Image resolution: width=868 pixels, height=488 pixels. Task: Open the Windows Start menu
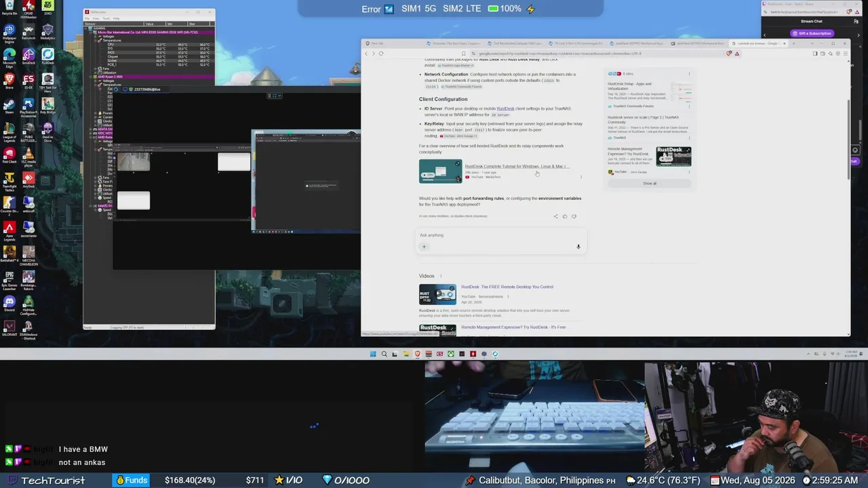pos(373,354)
